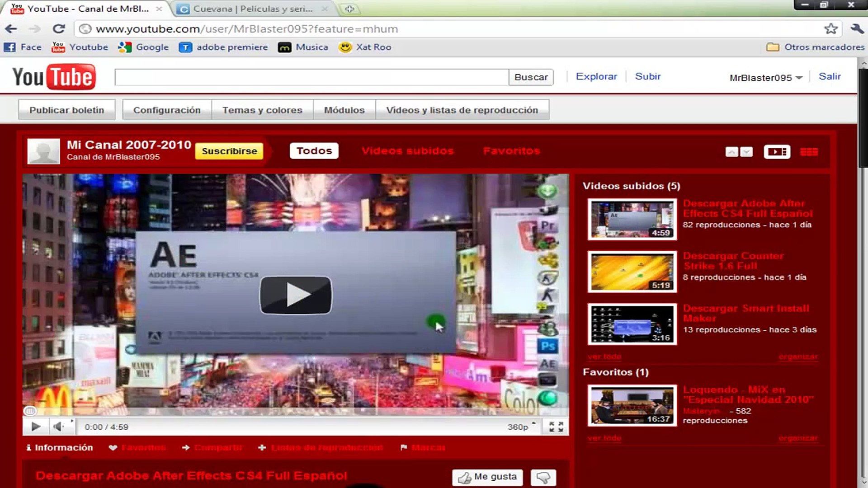Click the move-down arrow in channel header
Screen dimensions: 868x488
(746, 152)
